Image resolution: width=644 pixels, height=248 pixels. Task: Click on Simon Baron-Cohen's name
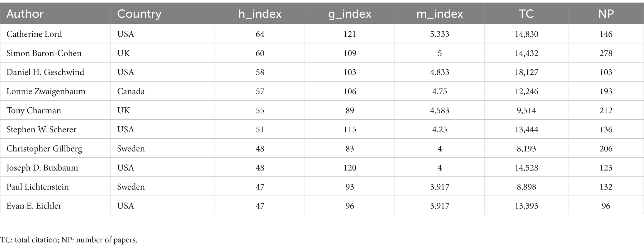[x=44, y=53]
